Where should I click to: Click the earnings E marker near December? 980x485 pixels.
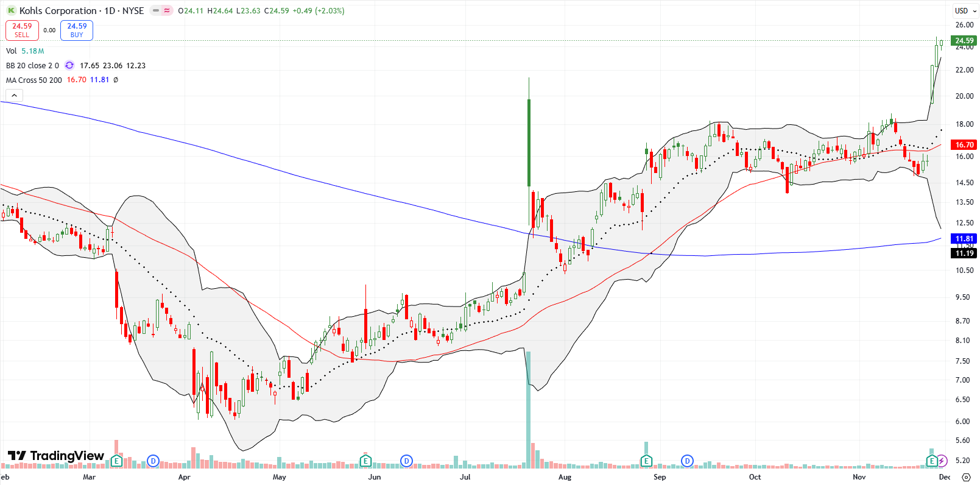932,461
